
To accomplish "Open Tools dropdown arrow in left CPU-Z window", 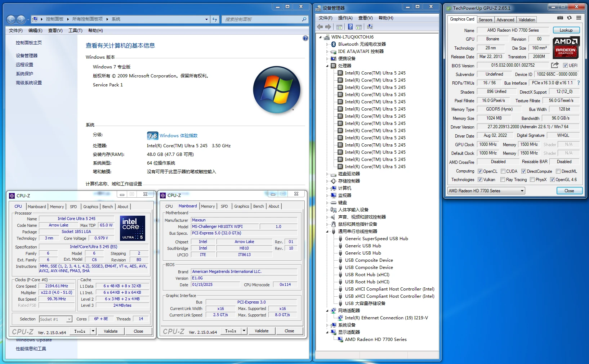I will [x=93, y=331].
